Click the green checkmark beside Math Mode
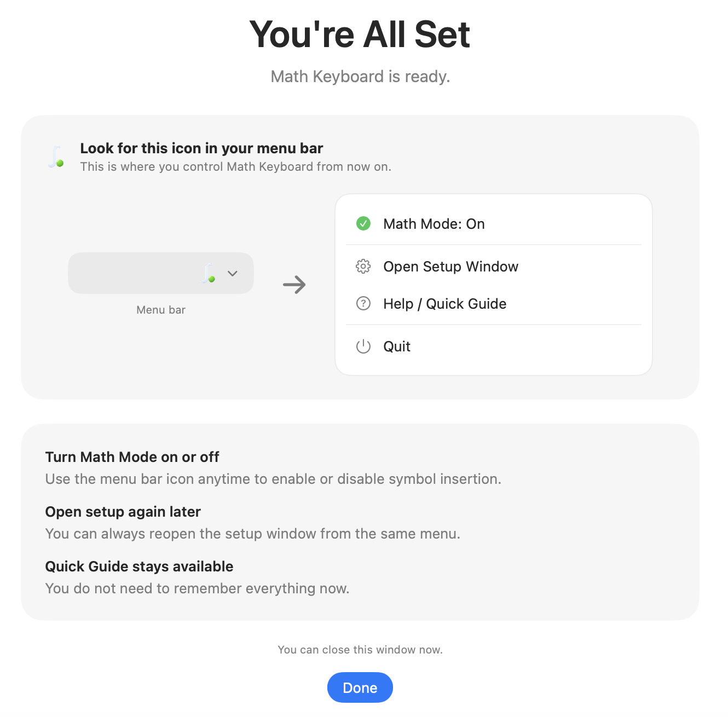Screen dimensions: 728x717 pos(363,223)
